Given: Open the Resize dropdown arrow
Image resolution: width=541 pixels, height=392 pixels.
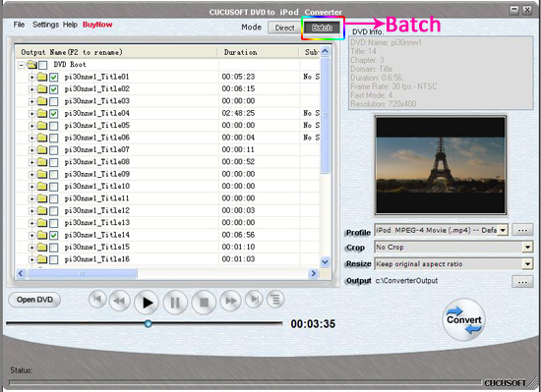Looking at the screenshot, I should coord(527,264).
